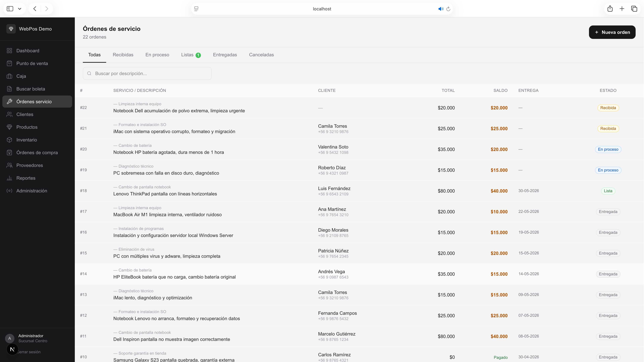
Task: Show the tab overview icon
Action: tap(634, 9)
